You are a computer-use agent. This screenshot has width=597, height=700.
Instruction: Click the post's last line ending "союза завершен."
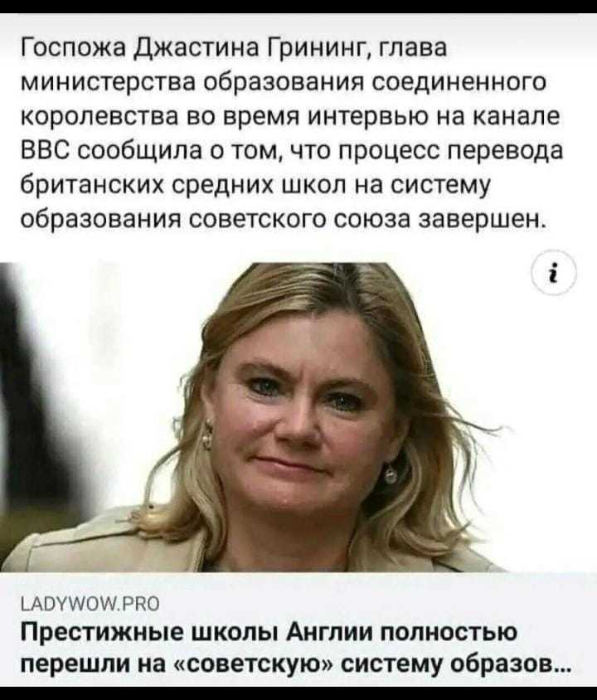[284, 220]
